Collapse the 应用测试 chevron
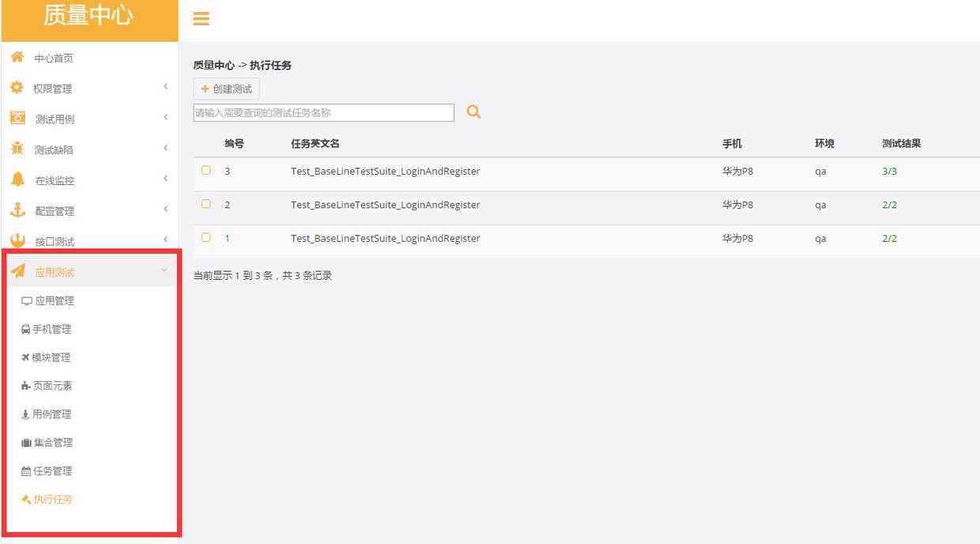980x544 pixels. tap(164, 270)
